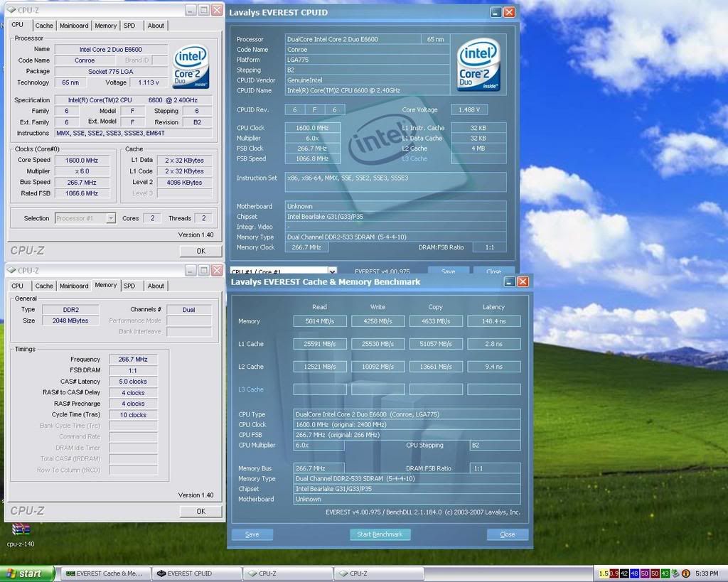
Task: Open the Windows Start menu
Action: (23, 573)
